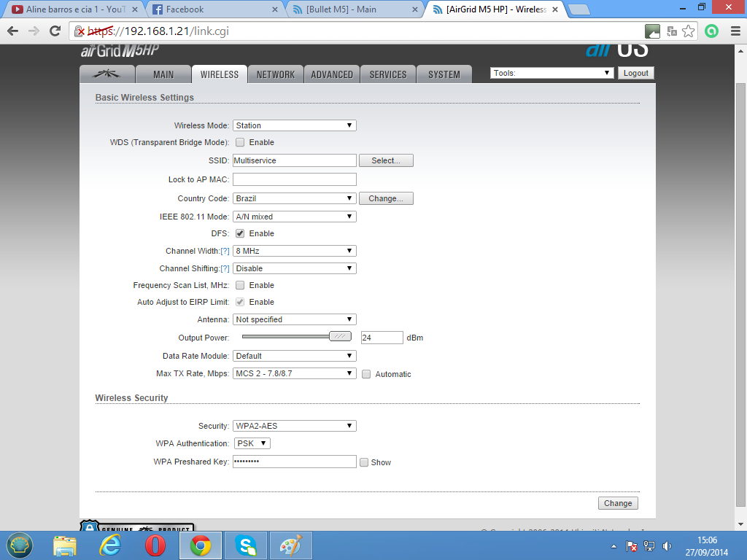Click the network tray icon
747x560 pixels.
click(649, 546)
